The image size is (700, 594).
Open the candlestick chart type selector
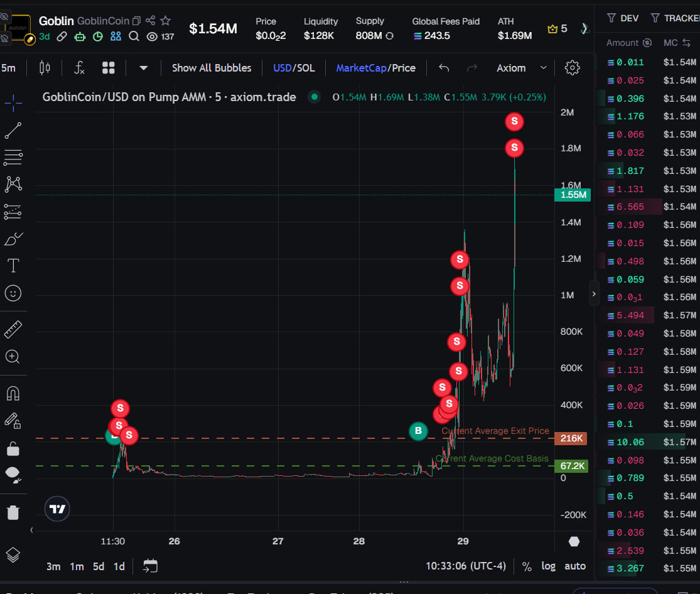pos(45,68)
